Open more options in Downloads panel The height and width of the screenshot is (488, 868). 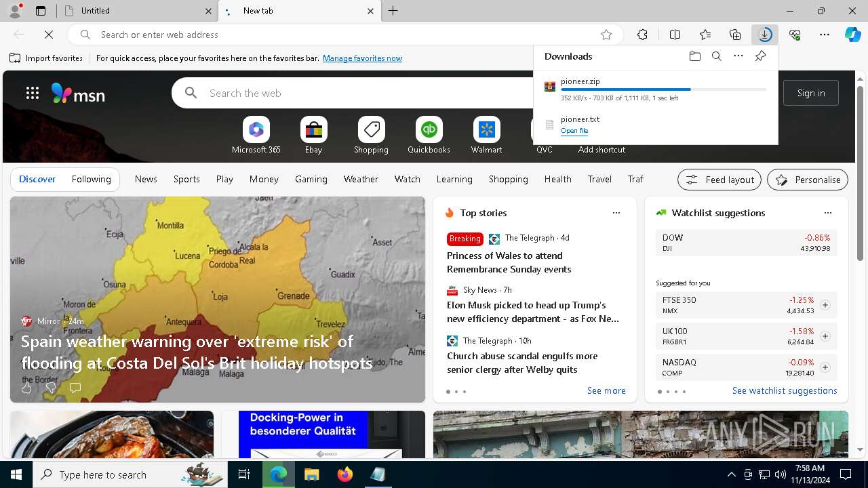pyautogui.click(x=738, y=56)
